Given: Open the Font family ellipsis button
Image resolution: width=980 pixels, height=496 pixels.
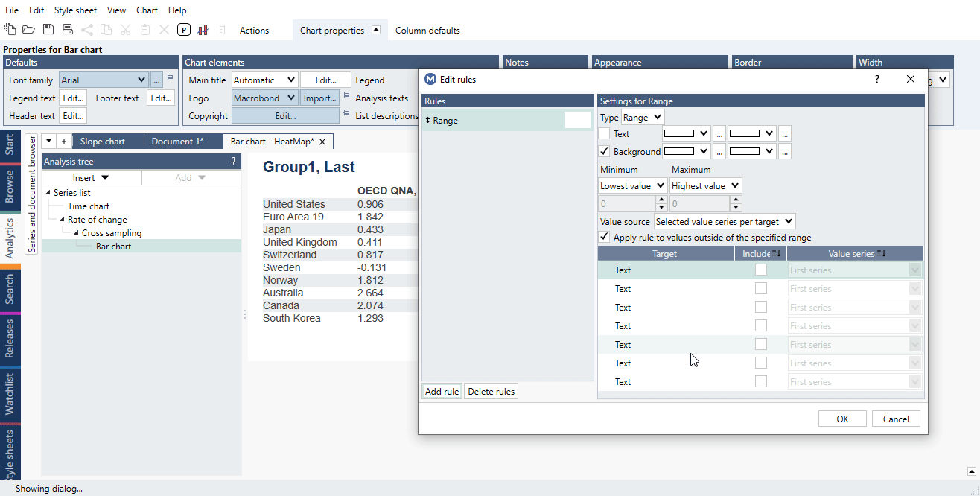Looking at the screenshot, I should tap(156, 80).
